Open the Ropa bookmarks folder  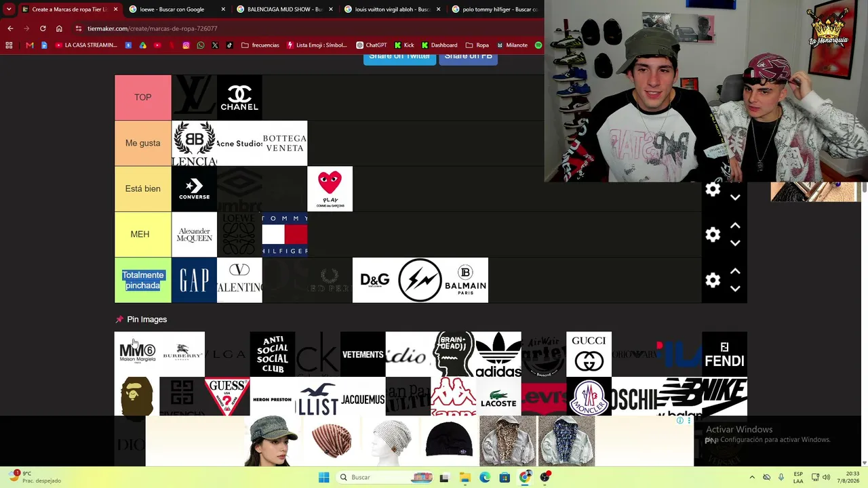click(x=477, y=45)
